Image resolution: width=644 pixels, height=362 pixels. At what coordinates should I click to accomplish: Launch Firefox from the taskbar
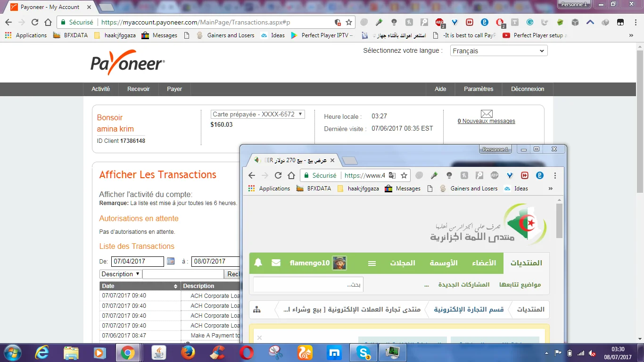click(188, 353)
